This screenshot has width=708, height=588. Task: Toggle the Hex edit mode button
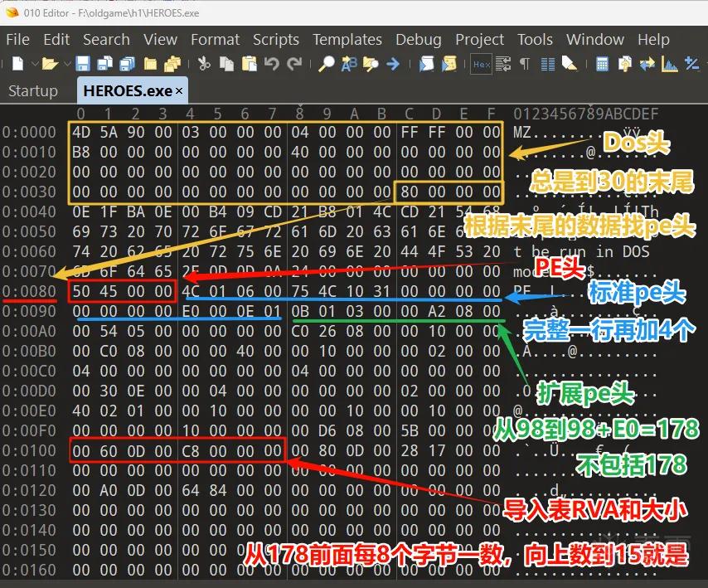(482, 64)
